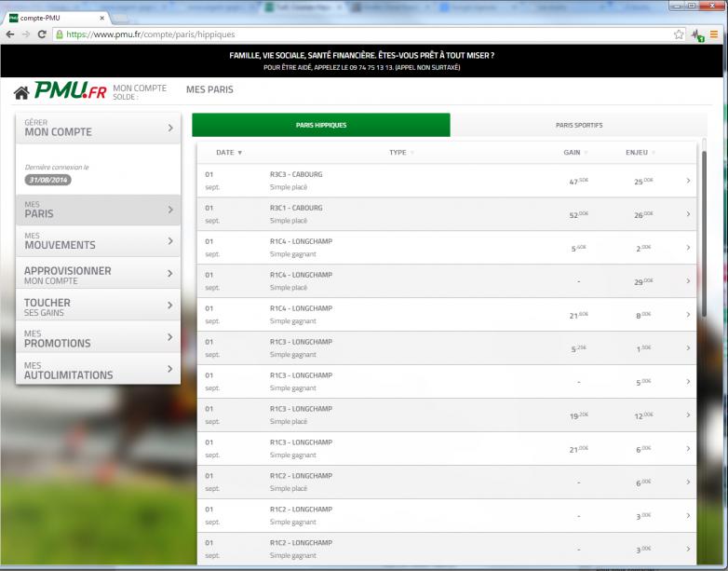Screen dimensions: 728x571
Task: Click 'R3C1 - CABOURG' race text
Action: click(x=296, y=208)
